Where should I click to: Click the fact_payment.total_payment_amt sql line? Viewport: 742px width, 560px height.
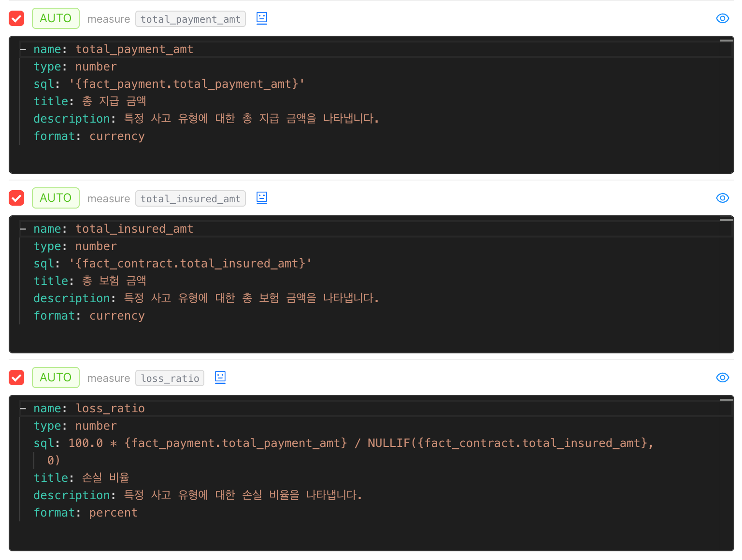tap(169, 84)
